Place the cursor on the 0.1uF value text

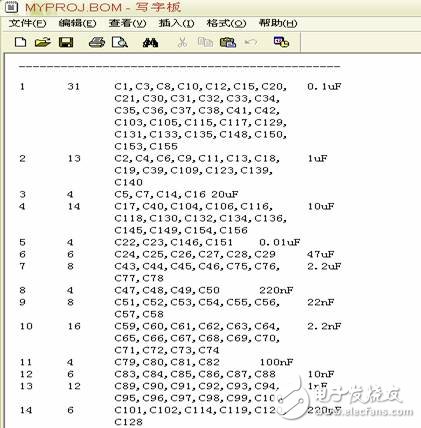[x=324, y=87]
